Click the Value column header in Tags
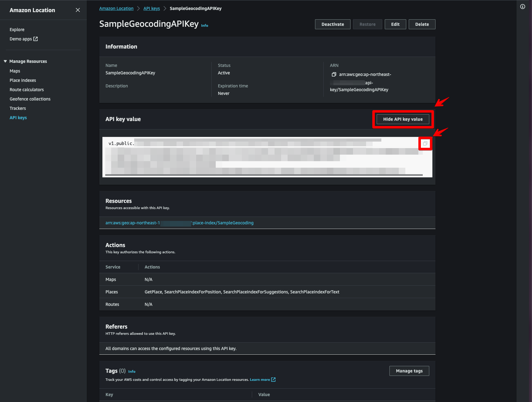The width and height of the screenshot is (532, 402). coord(264,395)
